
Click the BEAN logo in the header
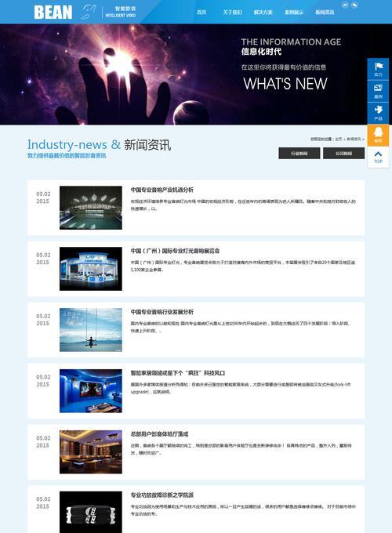[53, 13]
